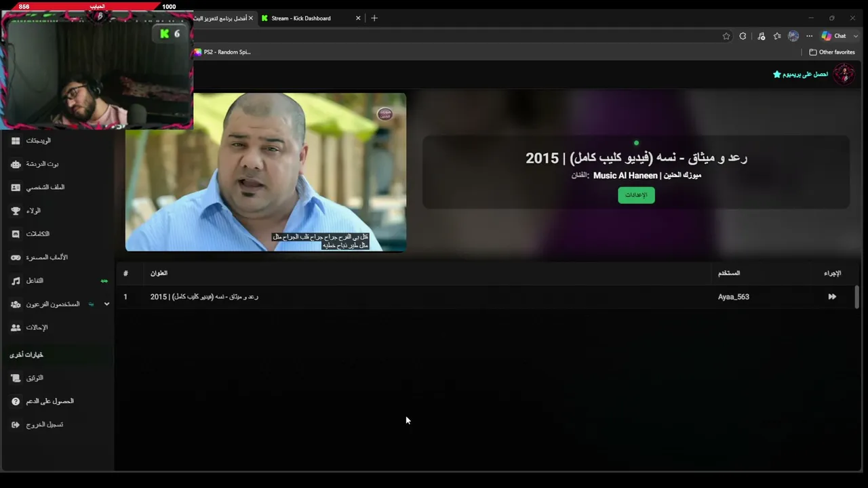
Task: Click the queued song title in row 1
Action: coord(204,297)
